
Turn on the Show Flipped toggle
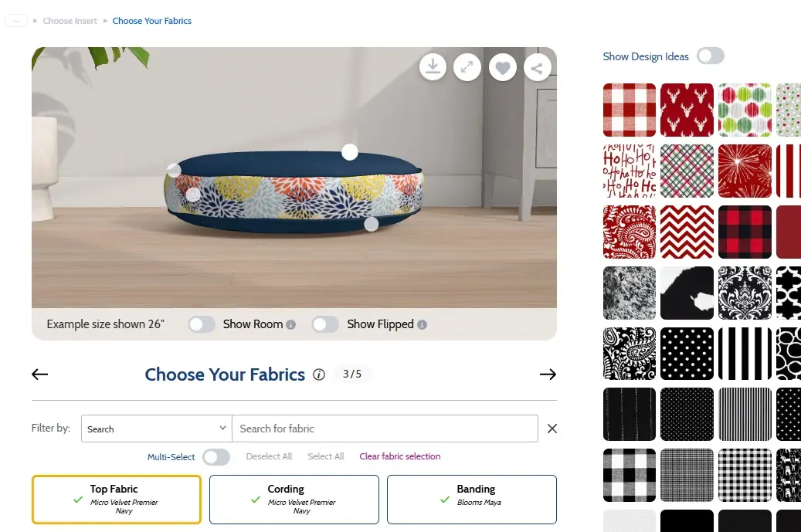click(325, 324)
